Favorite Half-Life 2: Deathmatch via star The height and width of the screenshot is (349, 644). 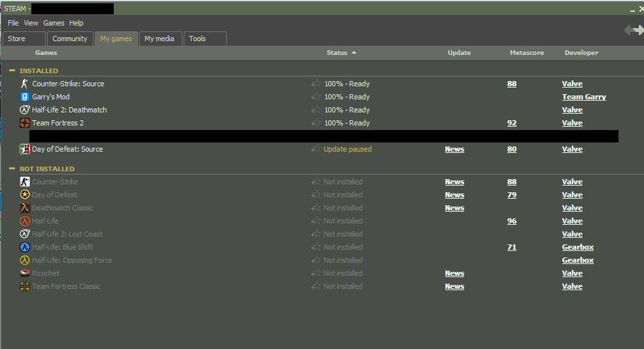click(316, 110)
